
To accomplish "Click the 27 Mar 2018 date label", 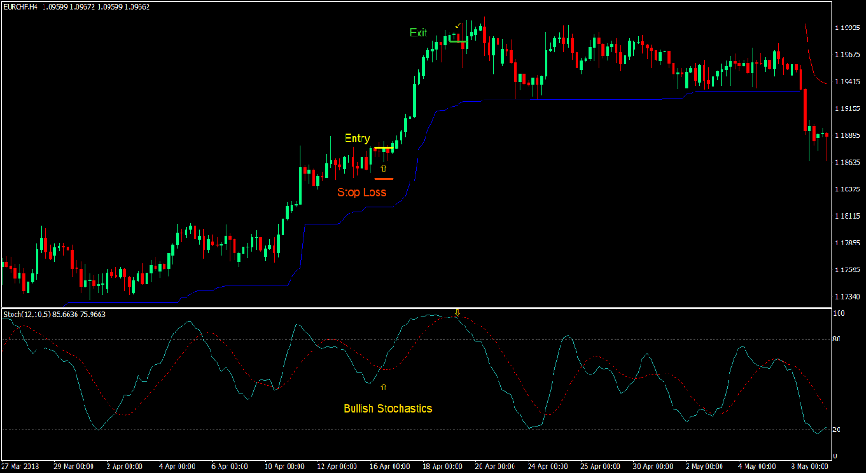I will point(21,466).
